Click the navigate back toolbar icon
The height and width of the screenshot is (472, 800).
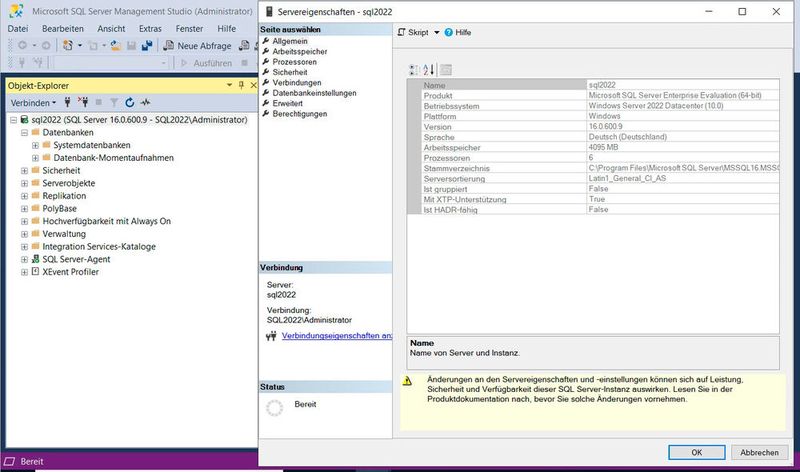[x=22, y=45]
